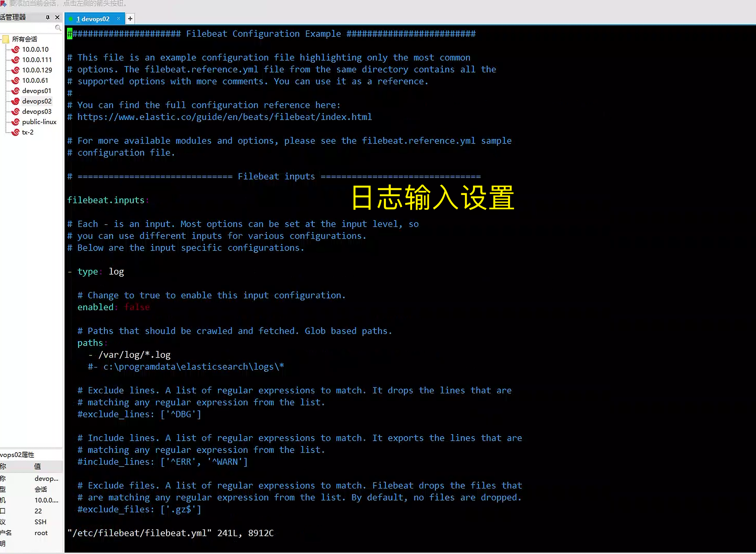This screenshot has width=756, height=554.
Task: Launch the devops01 session
Action: 36,91
